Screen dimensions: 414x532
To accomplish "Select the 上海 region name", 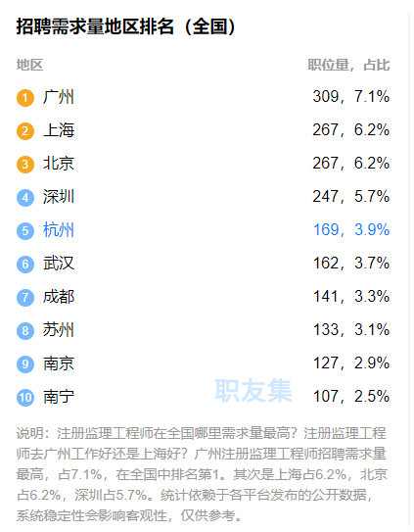I will pyautogui.click(x=59, y=130).
